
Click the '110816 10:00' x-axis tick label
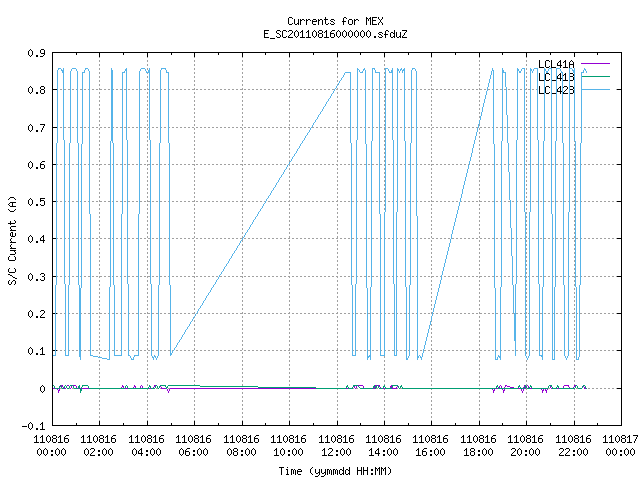click(289, 445)
